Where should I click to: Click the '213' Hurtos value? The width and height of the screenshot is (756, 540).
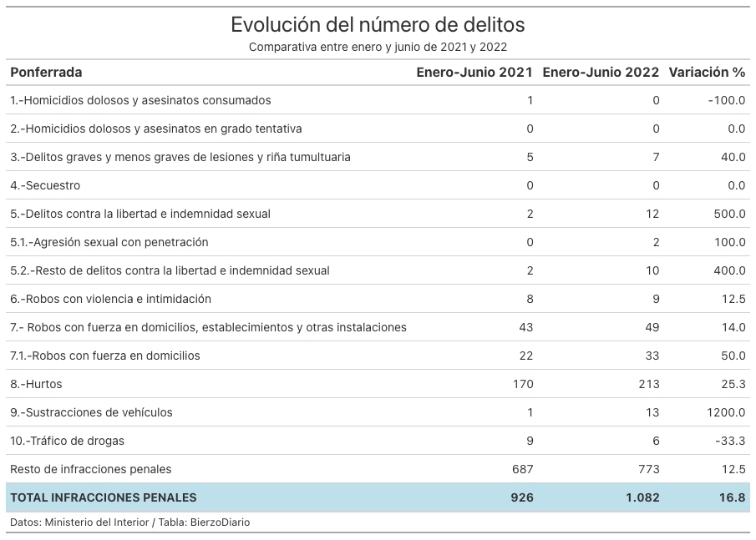tap(649, 385)
